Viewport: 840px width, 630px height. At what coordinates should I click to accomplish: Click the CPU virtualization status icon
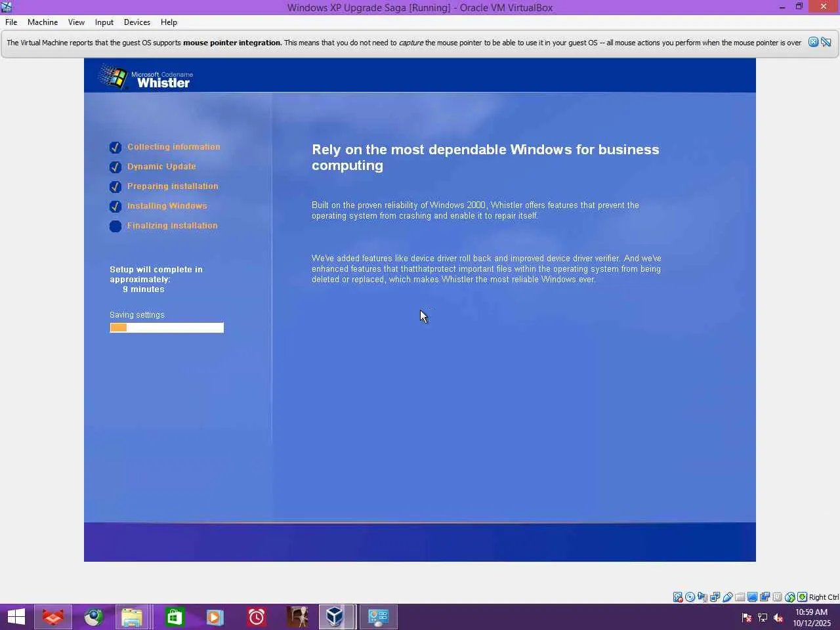778,597
